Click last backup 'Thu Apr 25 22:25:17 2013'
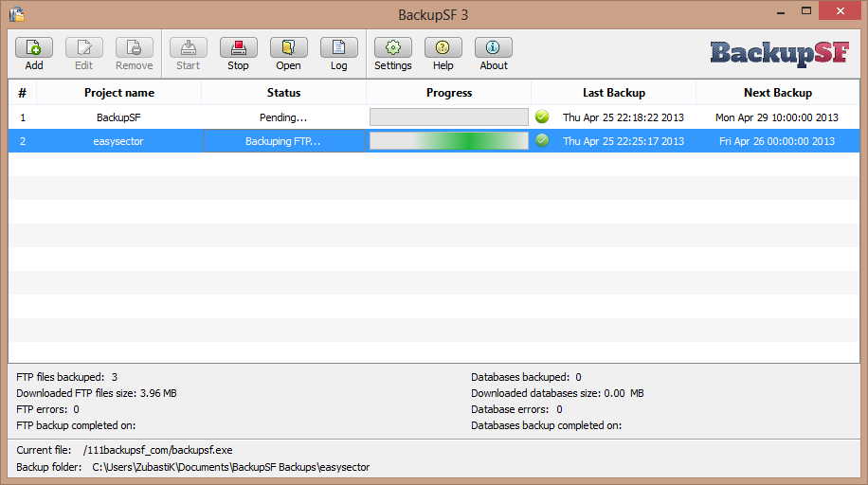868x485 pixels. pos(624,141)
